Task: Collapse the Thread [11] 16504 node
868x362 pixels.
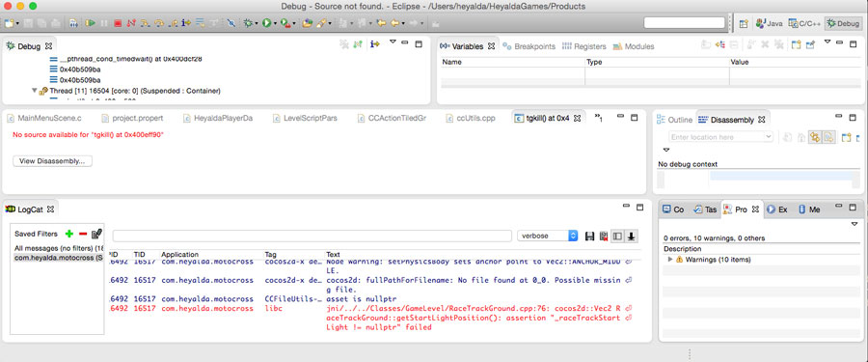Action: (x=35, y=91)
